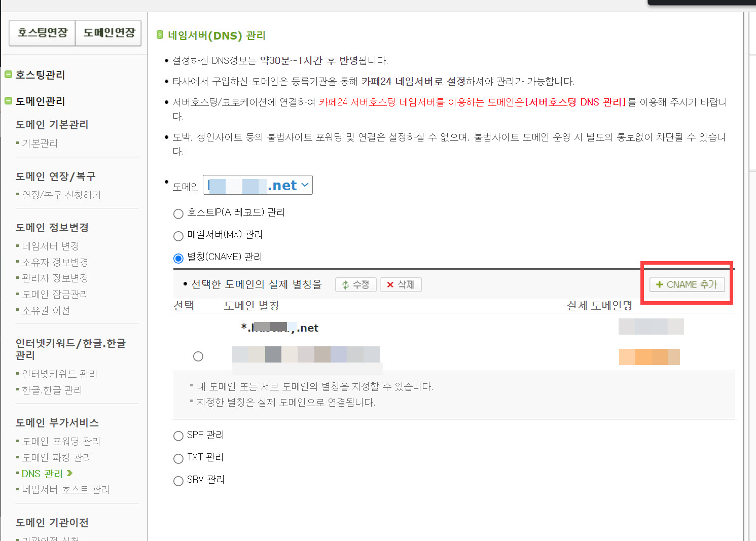Screen dimensions: 756x541
Task: Open 도메인 포워딩 관리 from sidebar
Action: [x=60, y=441]
